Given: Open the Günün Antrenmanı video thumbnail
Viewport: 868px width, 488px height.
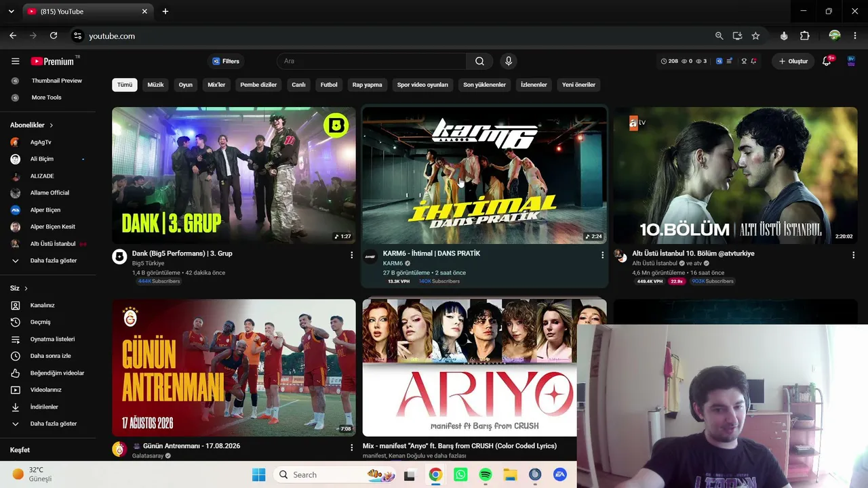Looking at the screenshot, I should click(x=234, y=368).
